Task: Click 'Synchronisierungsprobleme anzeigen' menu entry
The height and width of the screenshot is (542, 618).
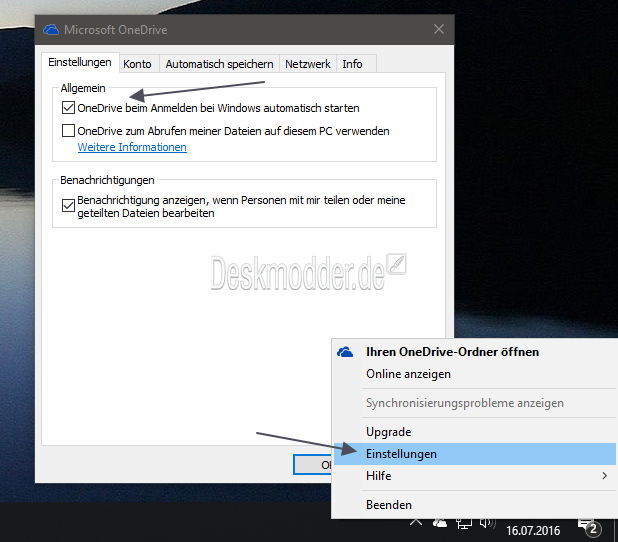Action: coord(475,403)
